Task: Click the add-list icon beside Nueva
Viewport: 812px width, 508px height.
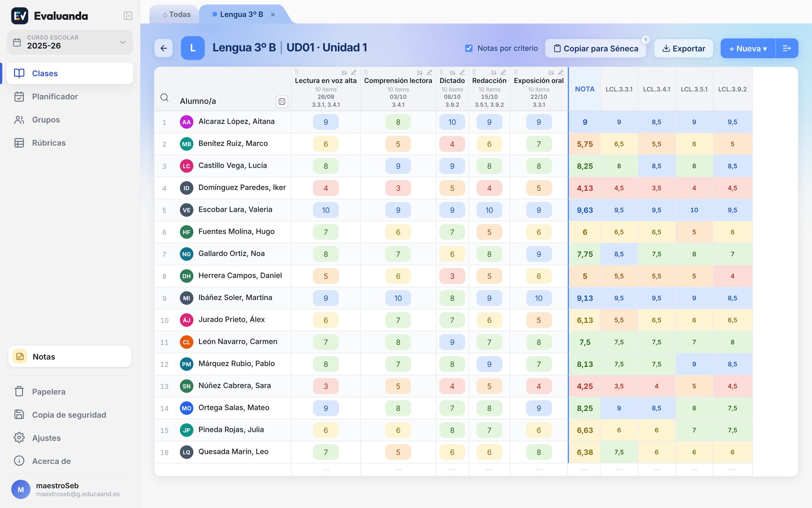Action: click(787, 48)
